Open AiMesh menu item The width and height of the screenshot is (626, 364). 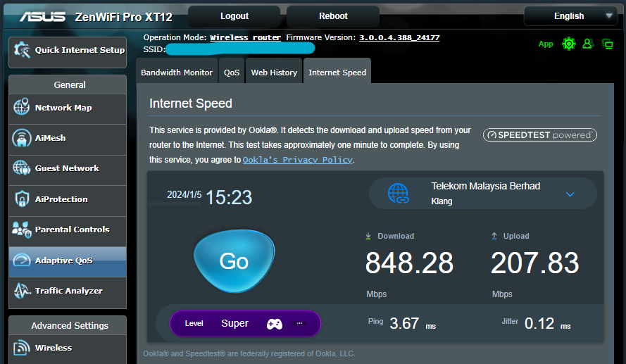tap(68, 139)
